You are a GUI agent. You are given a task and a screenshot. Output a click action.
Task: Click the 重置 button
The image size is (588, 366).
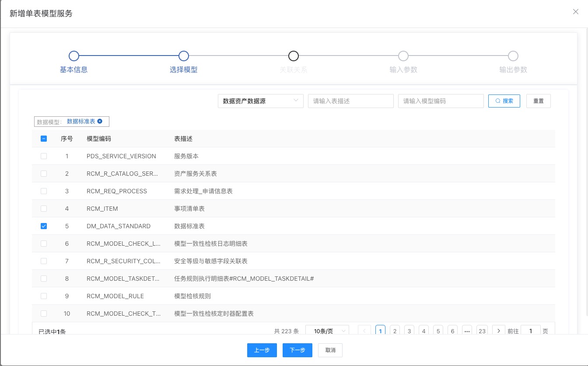(x=539, y=101)
